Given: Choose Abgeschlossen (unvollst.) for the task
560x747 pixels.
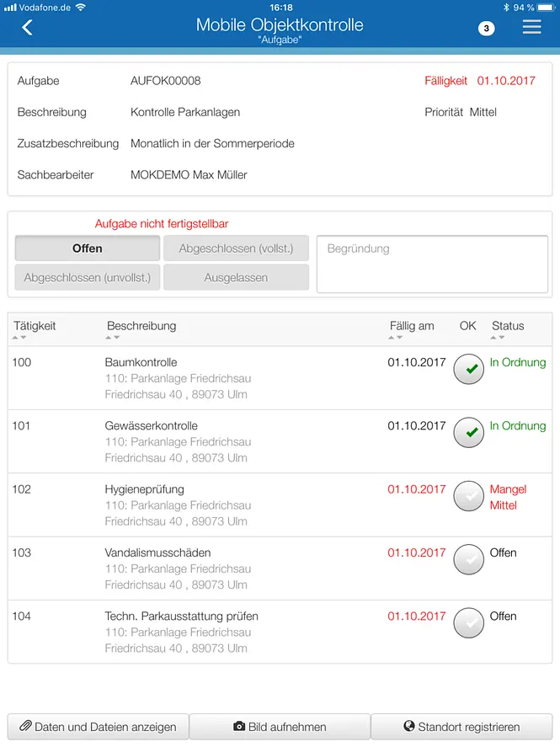Looking at the screenshot, I should point(87,278).
